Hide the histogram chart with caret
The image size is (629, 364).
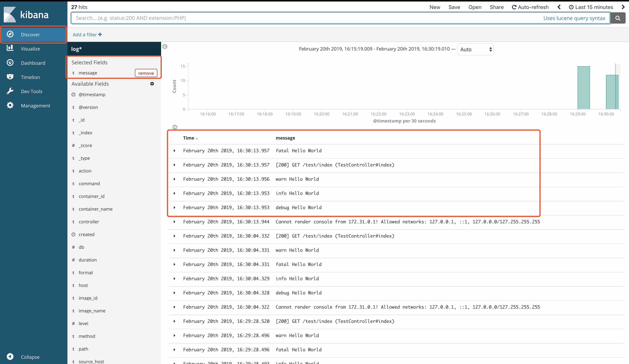pos(175,127)
